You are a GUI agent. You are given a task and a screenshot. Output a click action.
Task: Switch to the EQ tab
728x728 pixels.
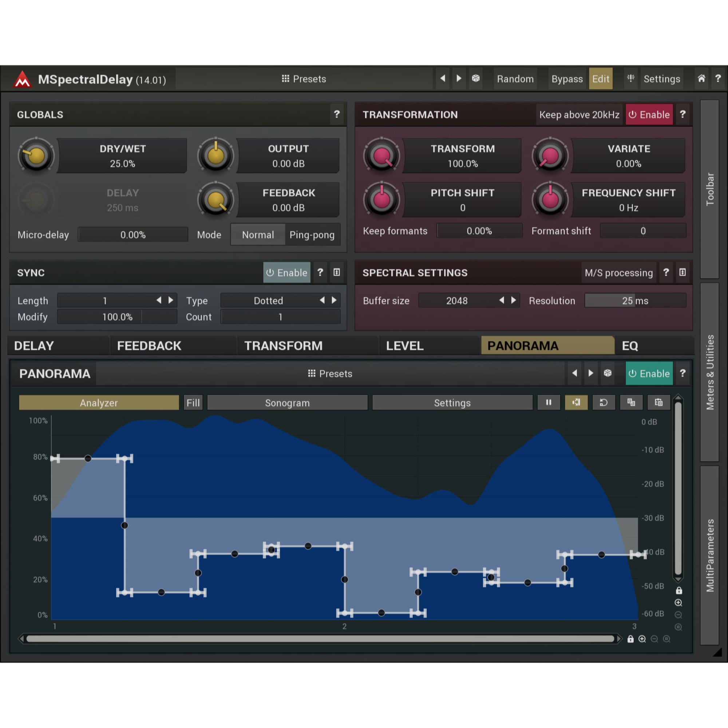654,345
